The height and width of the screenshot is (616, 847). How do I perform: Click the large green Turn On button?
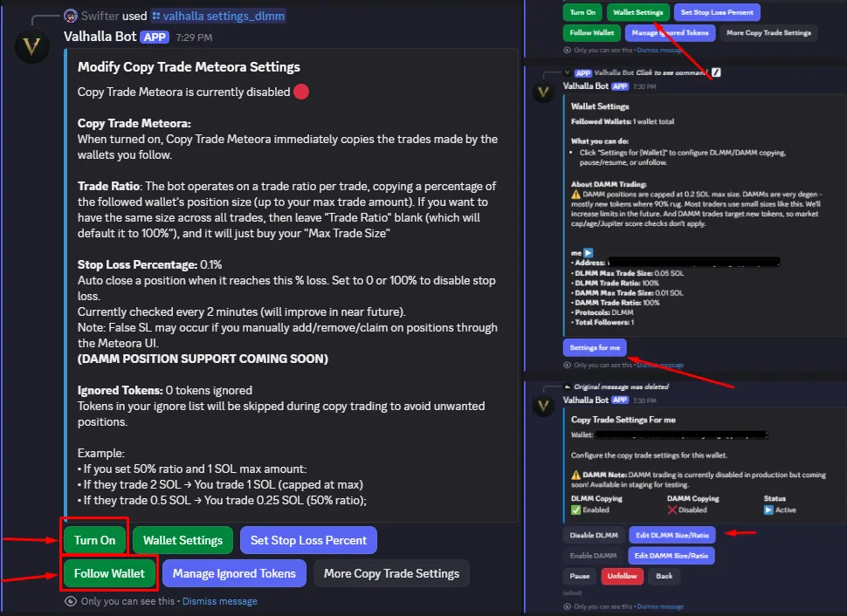click(x=94, y=540)
